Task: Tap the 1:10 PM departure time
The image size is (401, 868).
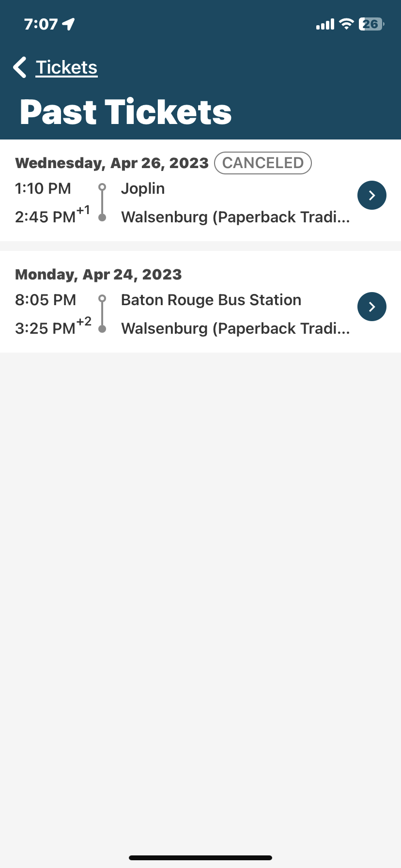Action: tap(43, 188)
